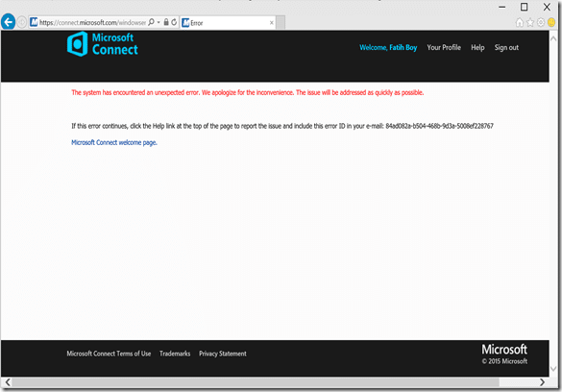Screen dimensions: 562x392
Task: Click the address bar URL field
Action: click(92, 22)
